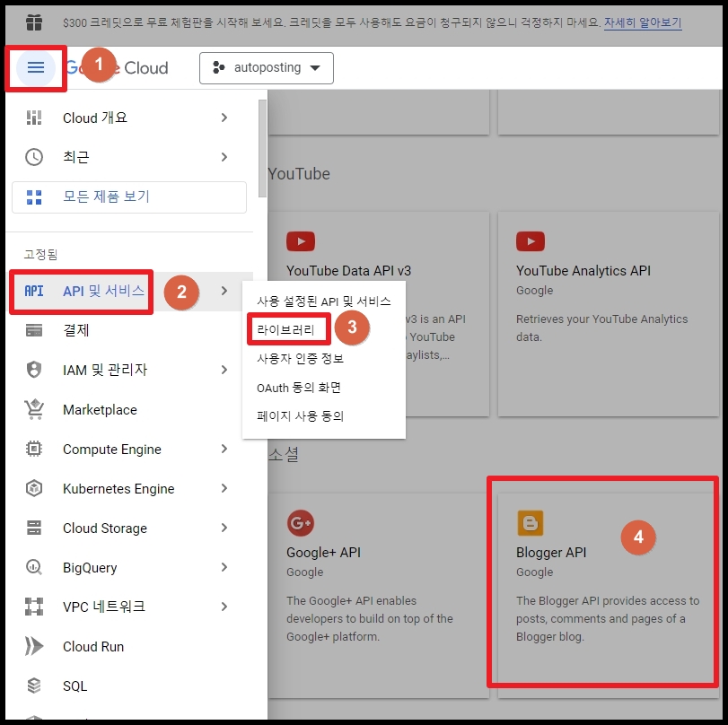This screenshot has width=728, height=725.
Task: Open Cloud 개요 label in sidebar
Action: pyautogui.click(x=95, y=118)
